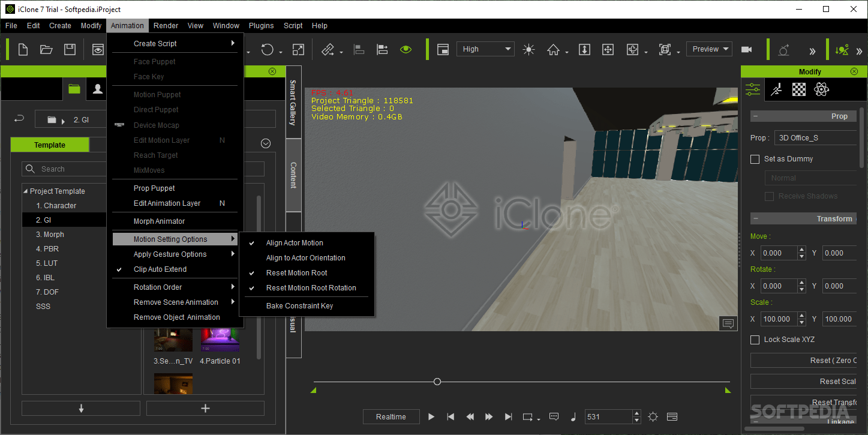Collapse the Prop section in Modify panel
Image resolution: width=868 pixels, height=435 pixels.
pos(756,116)
